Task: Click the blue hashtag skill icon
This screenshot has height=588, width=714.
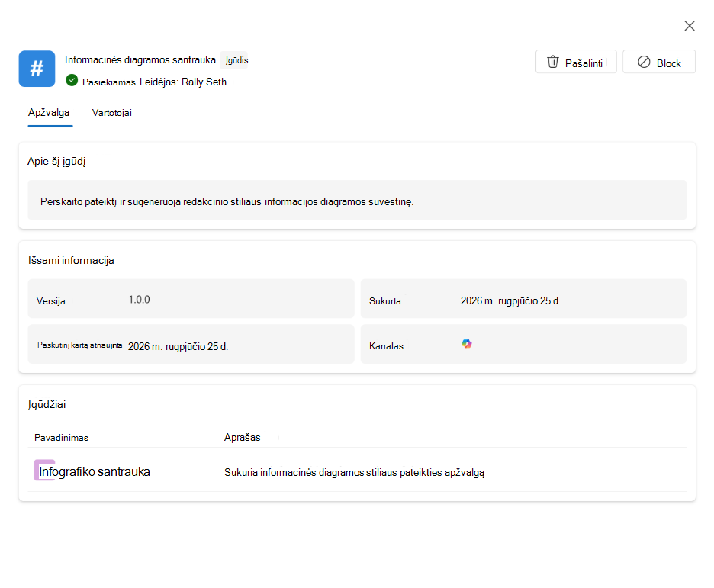Action: coord(37,69)
